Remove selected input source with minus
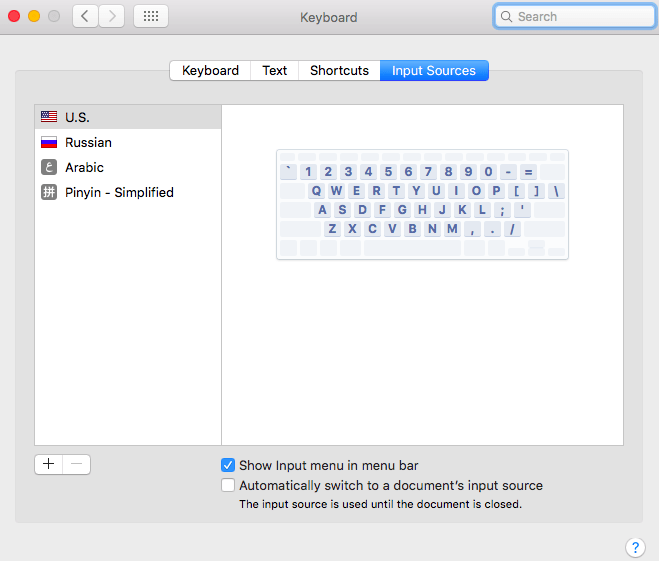659x561 pixels. (77, 464)
